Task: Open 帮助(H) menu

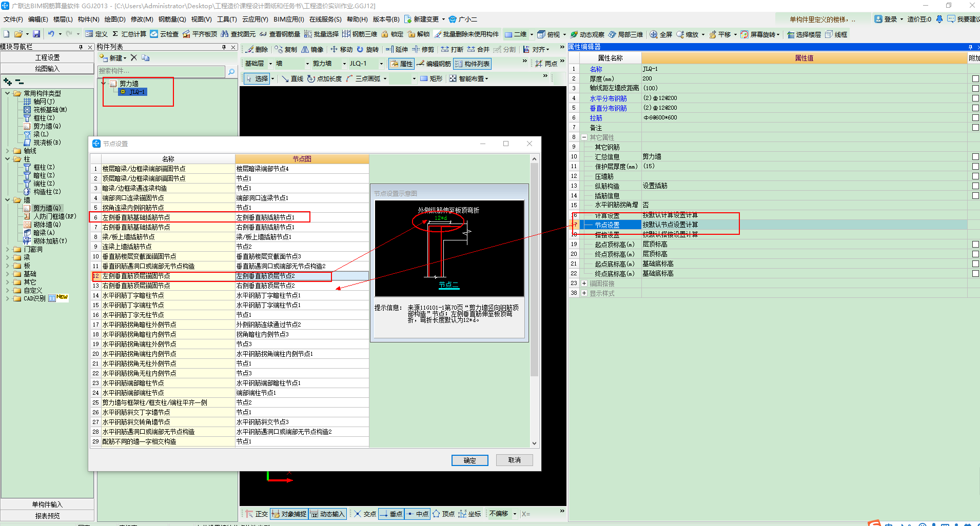Action: [357, 19]
